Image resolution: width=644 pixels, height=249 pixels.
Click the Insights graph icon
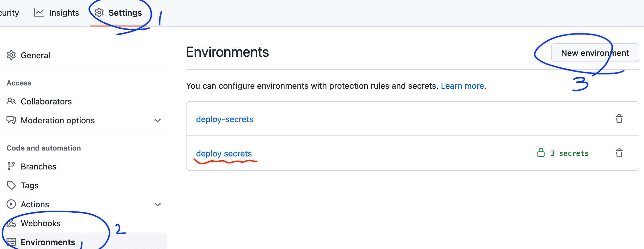(39, 13)
